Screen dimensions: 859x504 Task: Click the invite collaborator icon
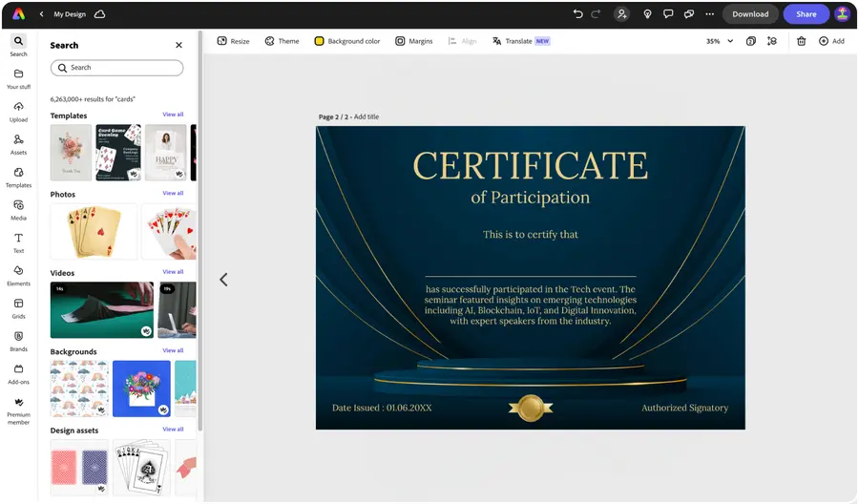pyautogui.click(x=622, y=14)
